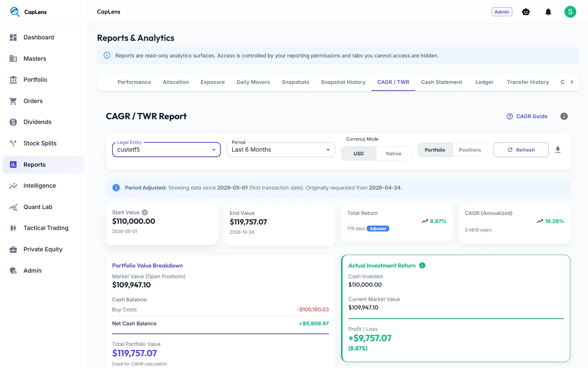Viewport: 588px width, 368px height.
Task: Click the Refresh button
Action: coord(521,150)
